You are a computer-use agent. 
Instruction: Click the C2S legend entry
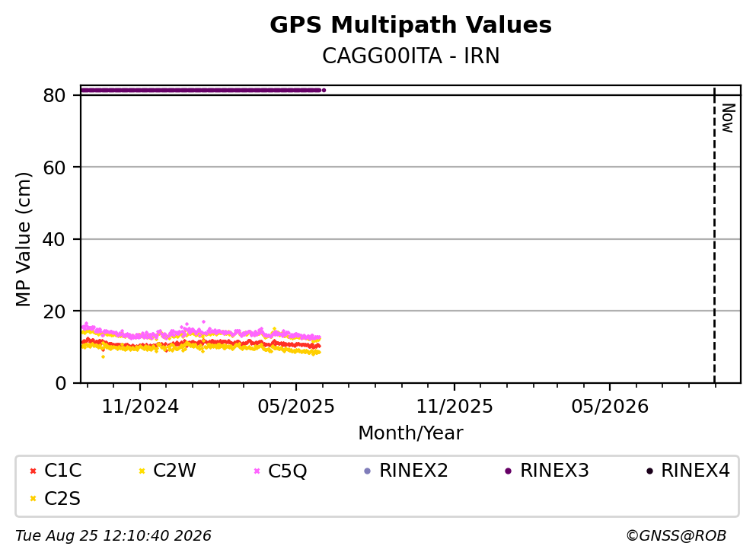click(x=55, y=499)
